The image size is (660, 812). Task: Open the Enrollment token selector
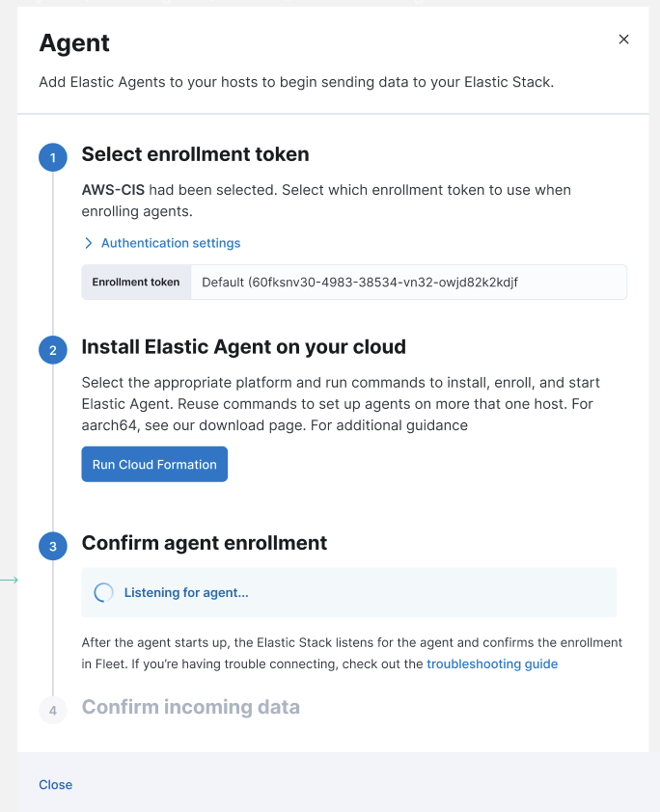pyautogui.click(x=409, y=282)
